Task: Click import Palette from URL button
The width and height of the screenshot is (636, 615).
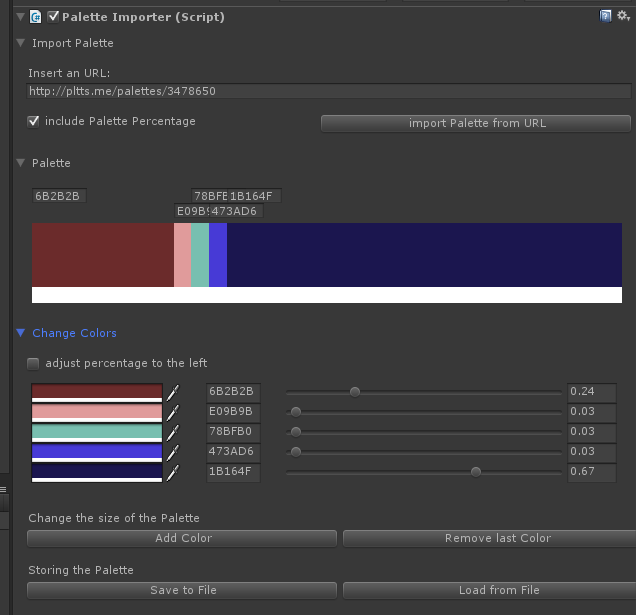Action: pos(476,123)
